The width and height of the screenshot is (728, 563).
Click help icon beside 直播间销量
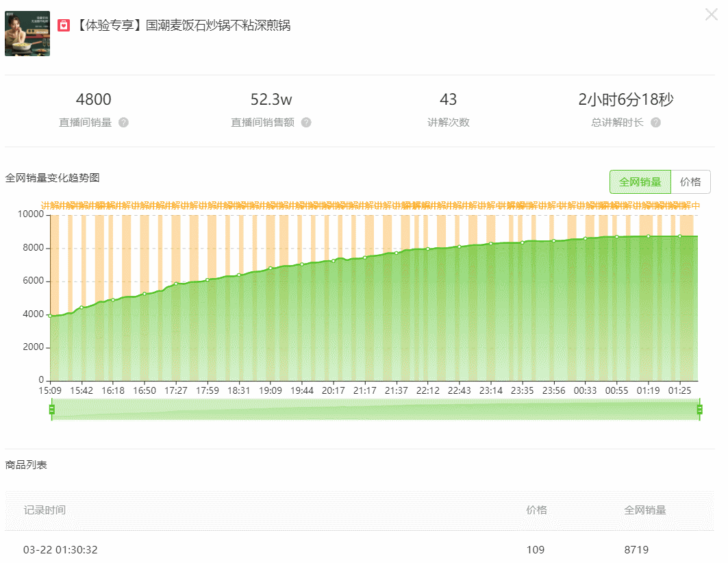click(123, 123)
